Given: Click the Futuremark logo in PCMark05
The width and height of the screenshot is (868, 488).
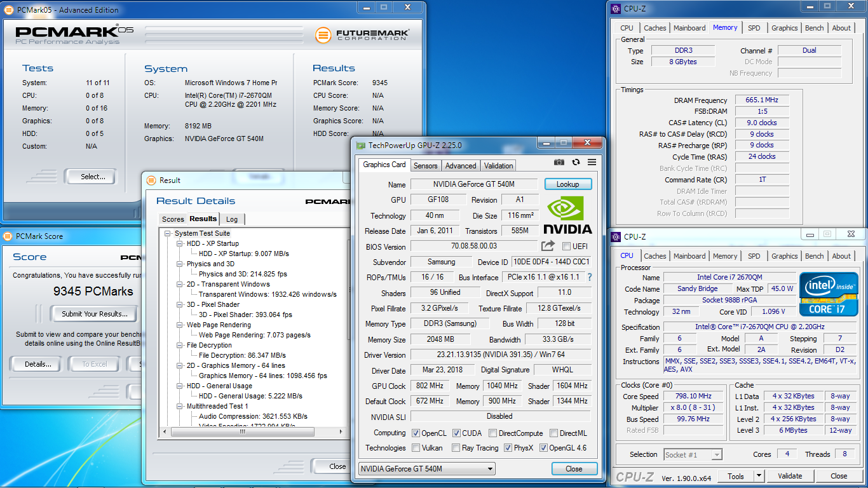Looking at the screenshot, I should pos(362,34).
